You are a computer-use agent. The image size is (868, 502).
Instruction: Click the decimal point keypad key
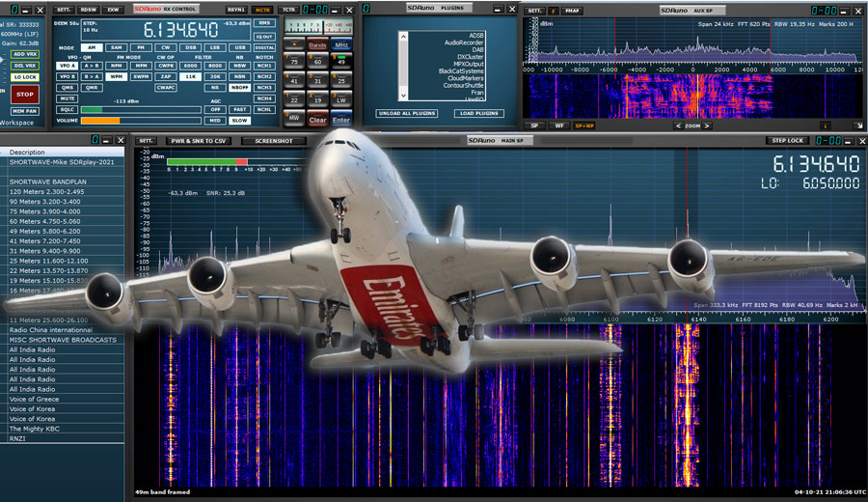click(x=294, y=43)
